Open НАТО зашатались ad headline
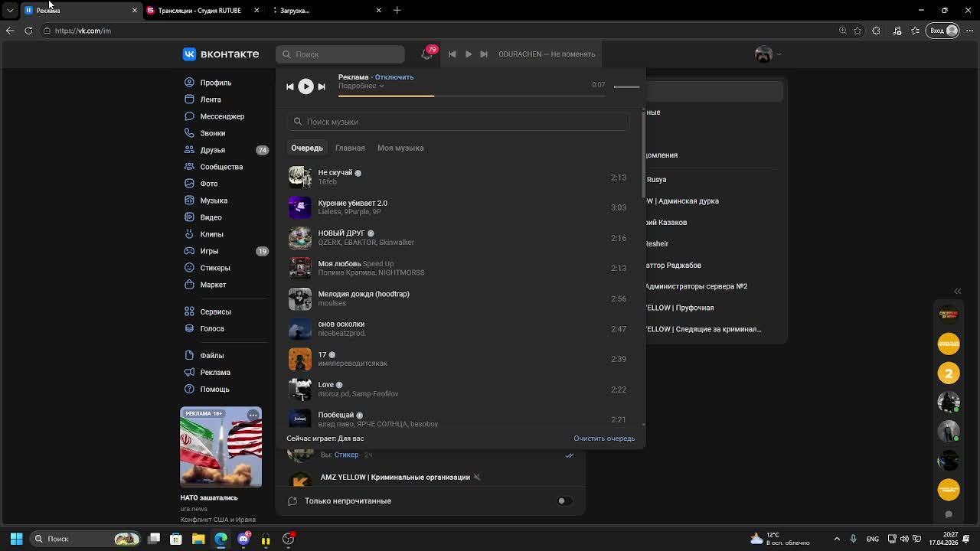980x551 pixels. pyautogui.click(x=209, y=498)
